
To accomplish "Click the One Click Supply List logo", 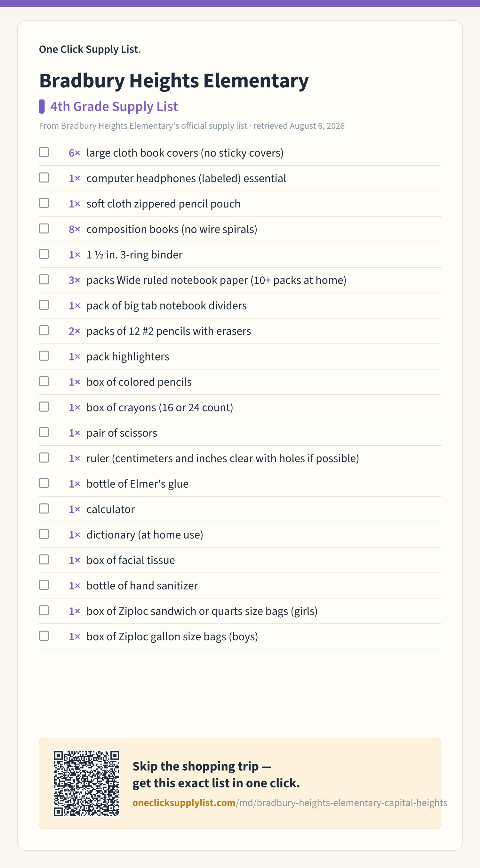I will point(90,49).
